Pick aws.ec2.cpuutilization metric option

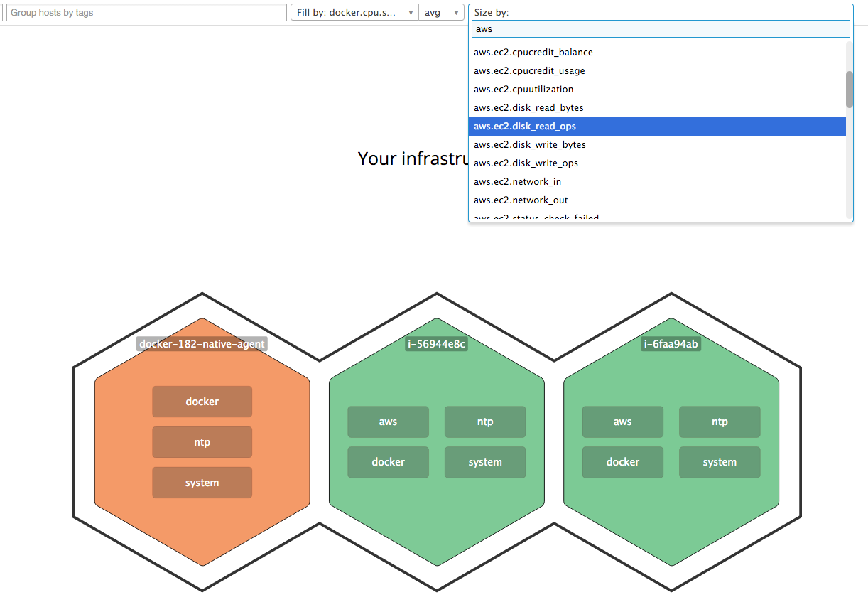pos(523,90)
